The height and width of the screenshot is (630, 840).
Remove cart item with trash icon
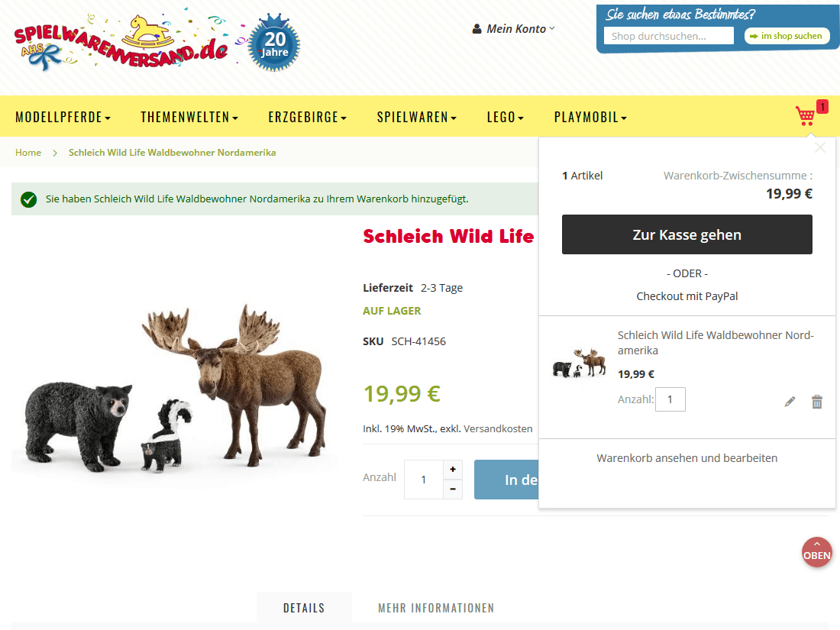(x=816, y=402)
